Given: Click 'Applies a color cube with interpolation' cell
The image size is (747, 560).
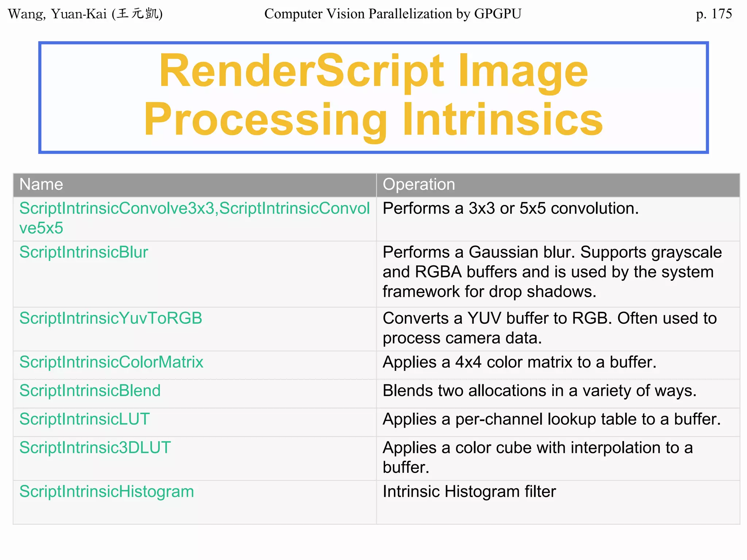Looking at the screenshot, I should coord(558,458).
